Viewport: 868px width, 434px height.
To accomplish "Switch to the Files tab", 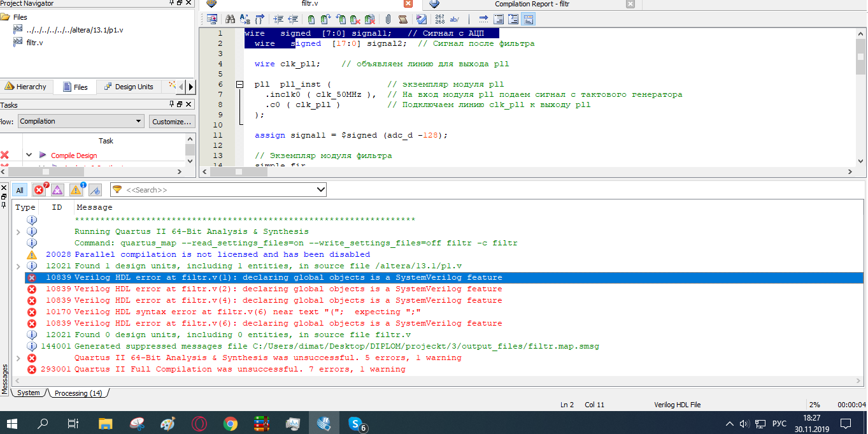I will 75,87.
